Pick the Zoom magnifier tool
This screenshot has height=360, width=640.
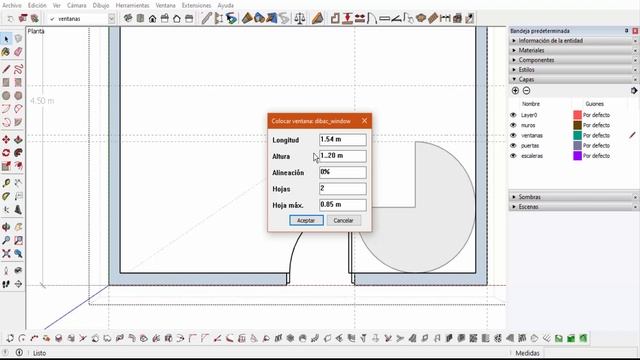click(6, 240)
